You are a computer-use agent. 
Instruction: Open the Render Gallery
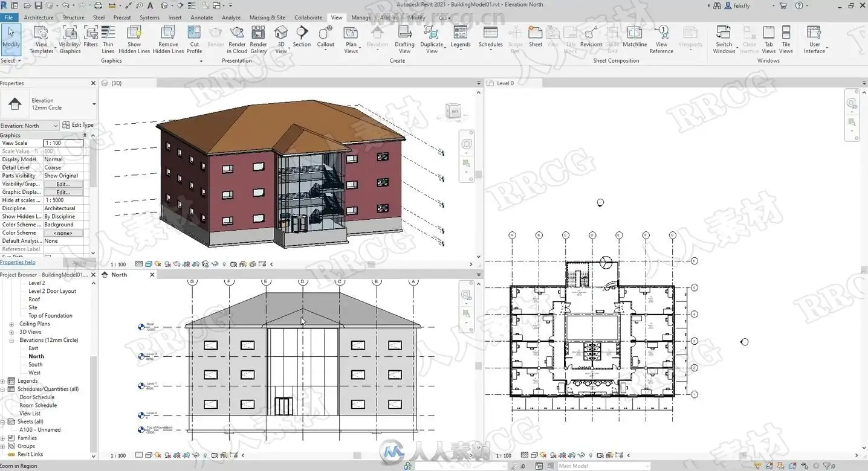[x=258, y=39]
